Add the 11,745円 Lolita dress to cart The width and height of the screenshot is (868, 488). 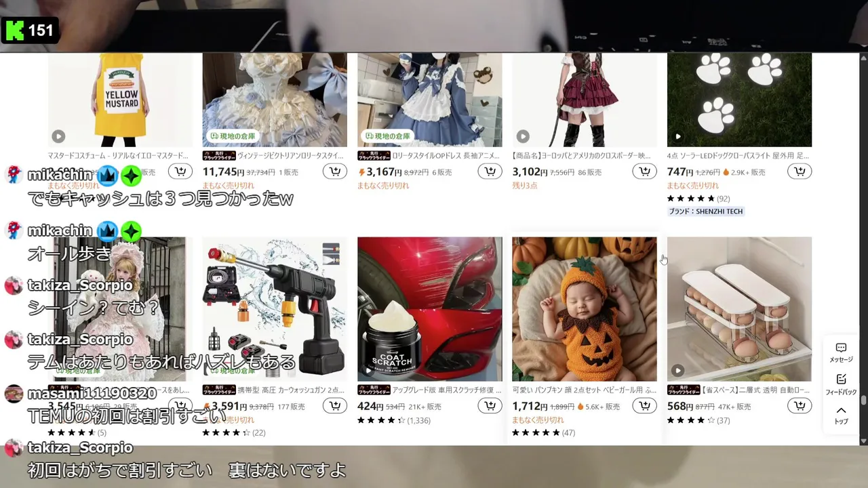coord(335,171)
